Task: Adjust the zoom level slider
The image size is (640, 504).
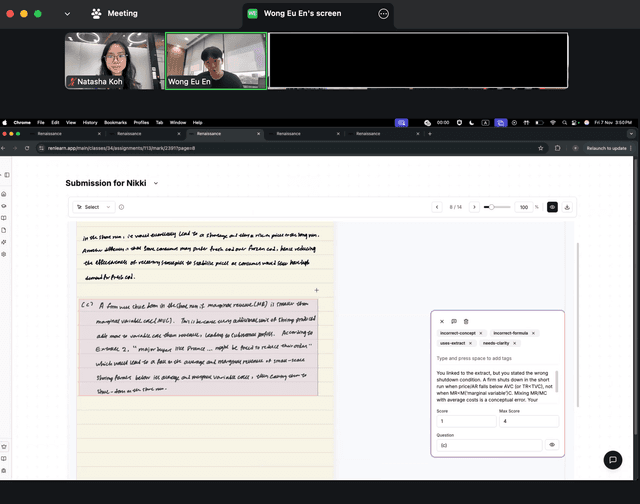Action: click(x=490, y=207)
